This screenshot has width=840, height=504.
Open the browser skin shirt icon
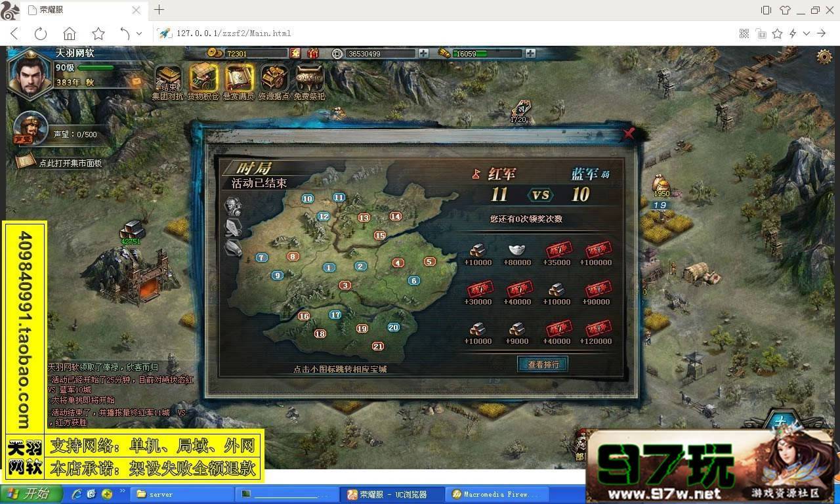[x=785, y=10]
